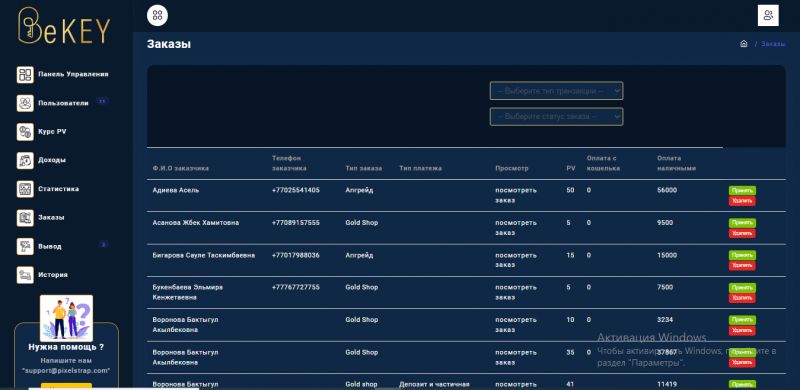Click the Панель Управления sidebar icon
This screenshot has height=390, width=800.
(x=25, y=75)
